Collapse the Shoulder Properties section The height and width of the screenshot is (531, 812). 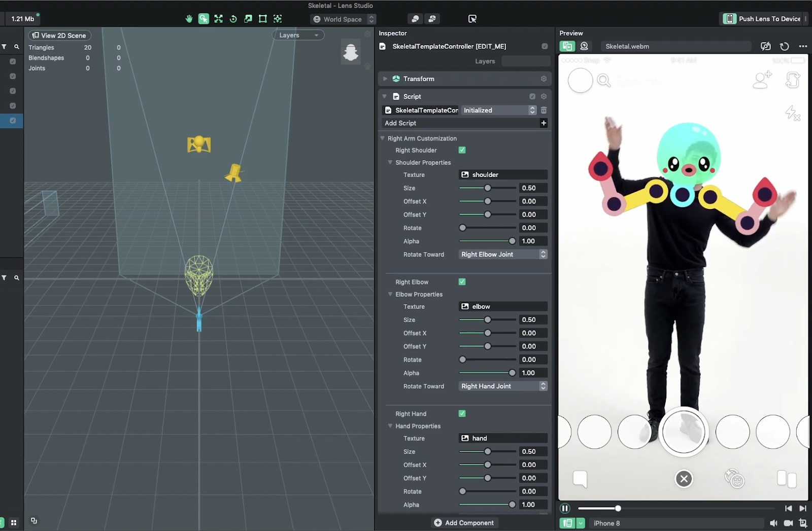390,163
